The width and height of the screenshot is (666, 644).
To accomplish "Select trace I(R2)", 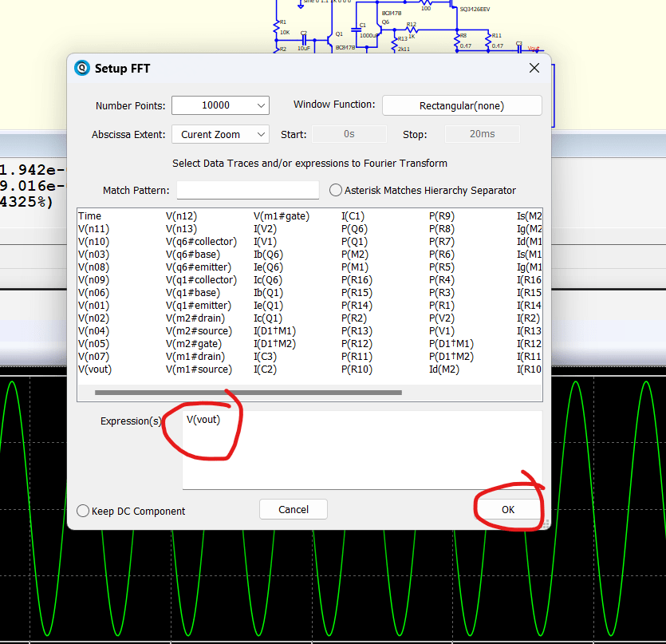I will pyautogui.click(x=528, y=318).
